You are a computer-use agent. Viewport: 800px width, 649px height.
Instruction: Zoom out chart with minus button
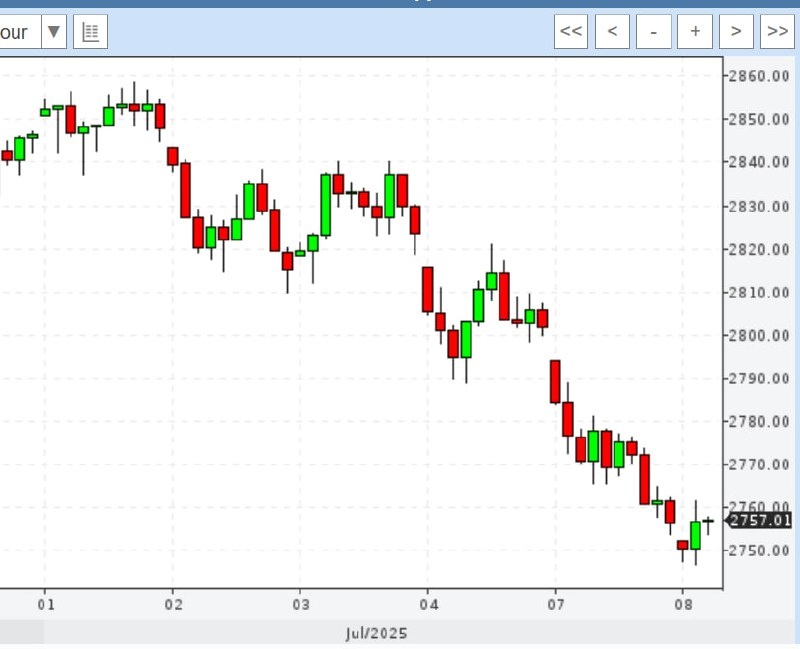pos(654,32)
